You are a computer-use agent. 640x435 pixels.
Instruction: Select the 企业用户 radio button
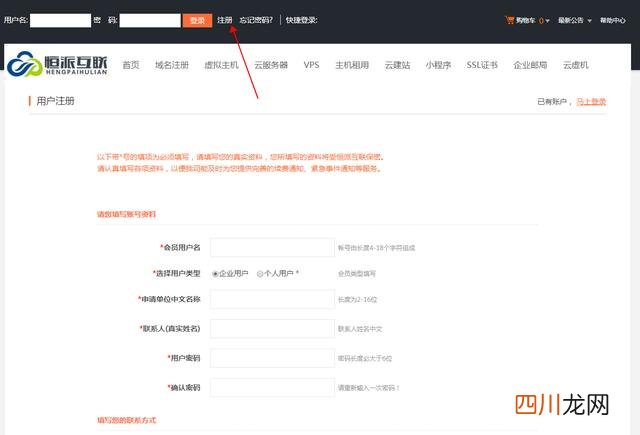pos(215,274)
